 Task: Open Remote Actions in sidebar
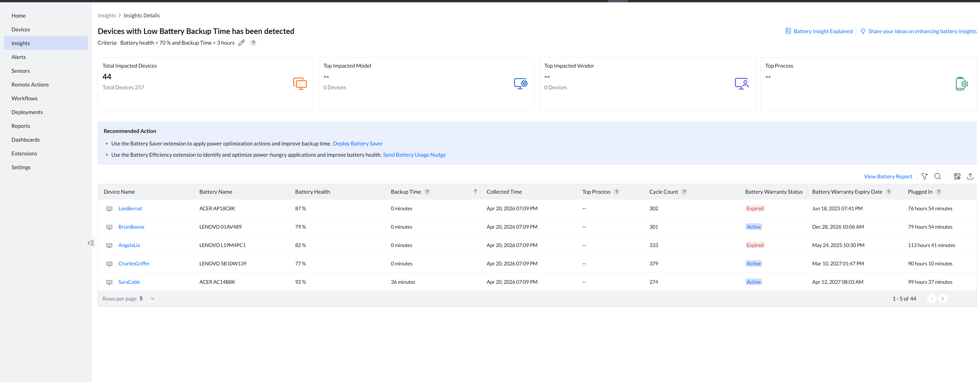30,85
